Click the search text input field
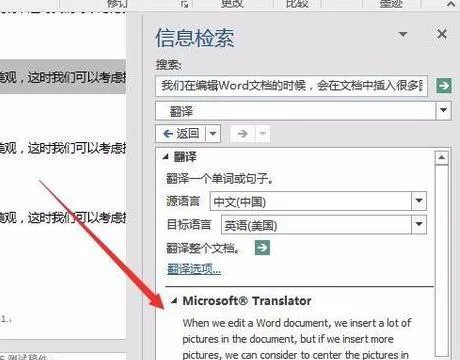The width and height of the screenshot is (460, 360). [291, 86]
